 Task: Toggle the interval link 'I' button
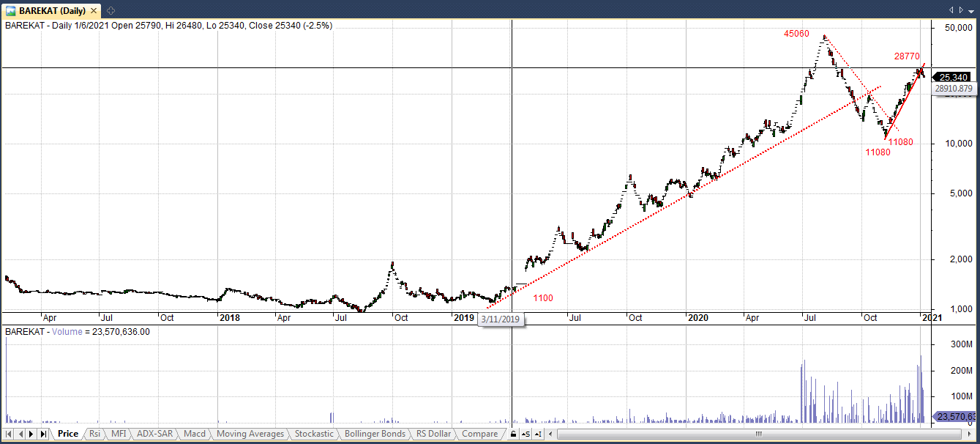click(538, 434)
